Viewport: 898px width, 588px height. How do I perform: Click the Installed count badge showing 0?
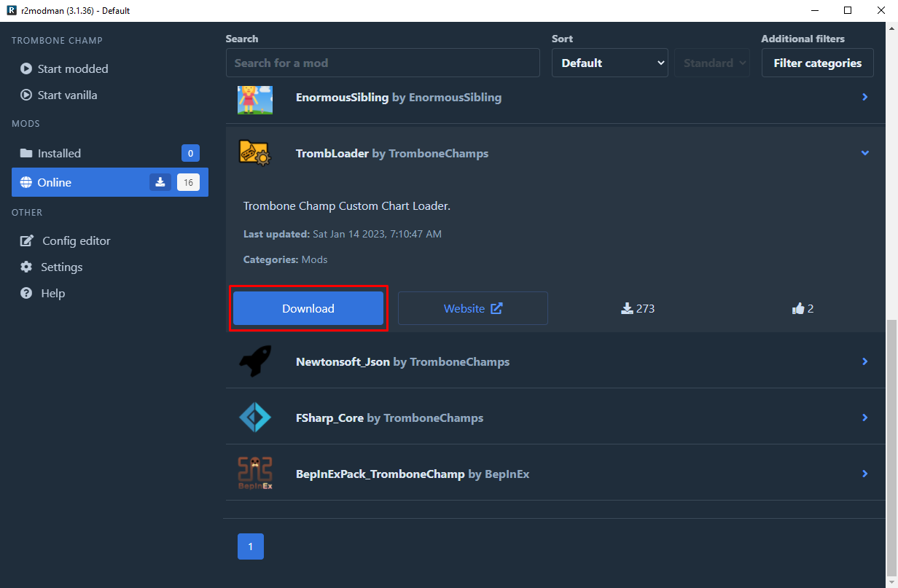[x=190, y=153]
